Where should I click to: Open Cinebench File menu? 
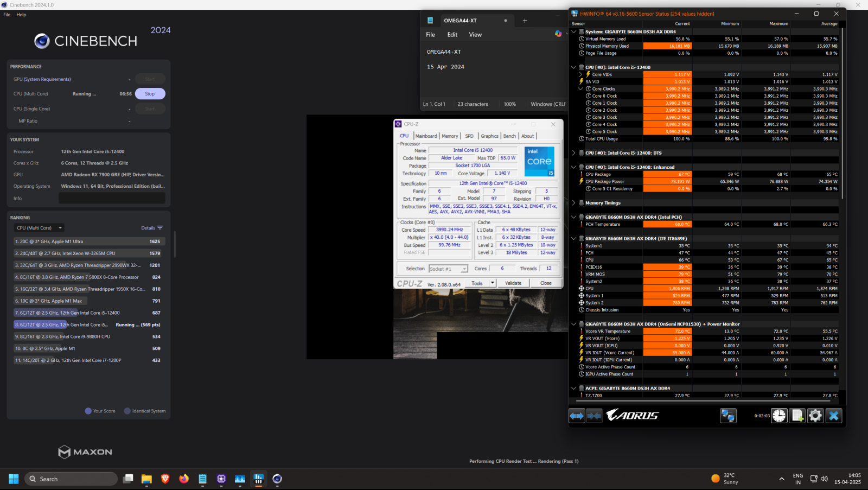tap(7, 15)
